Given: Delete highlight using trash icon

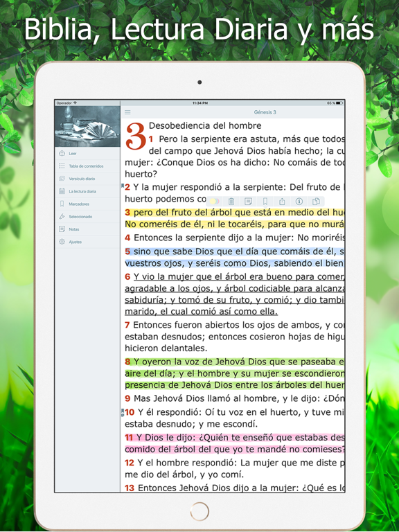Looking at the screenshot, I should point(231,202).
